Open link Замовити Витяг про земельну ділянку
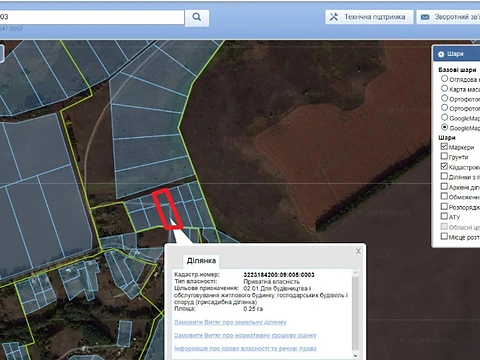Viewport: 480px width, 360px height. [230, 322]
